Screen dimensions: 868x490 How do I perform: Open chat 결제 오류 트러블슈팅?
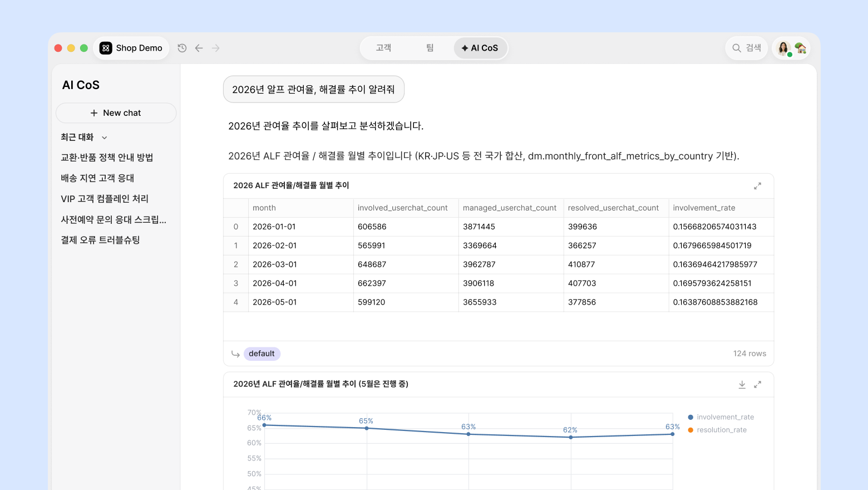click(100, 240)
